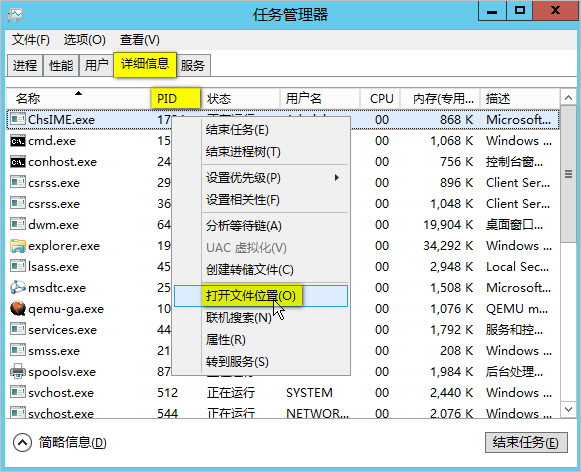The width and height of the screenshot is (581, 472).
Task: Click the smss.exe process icon
Action: point(18,350)
